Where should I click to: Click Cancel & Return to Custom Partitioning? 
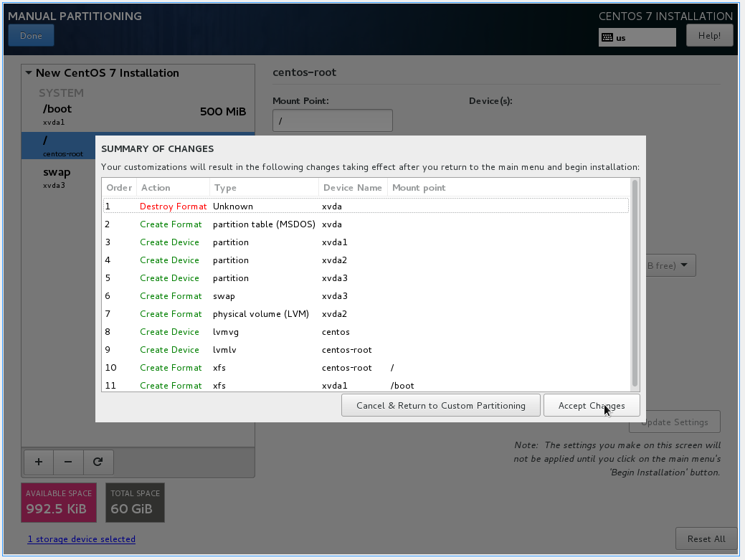(440, 405)
